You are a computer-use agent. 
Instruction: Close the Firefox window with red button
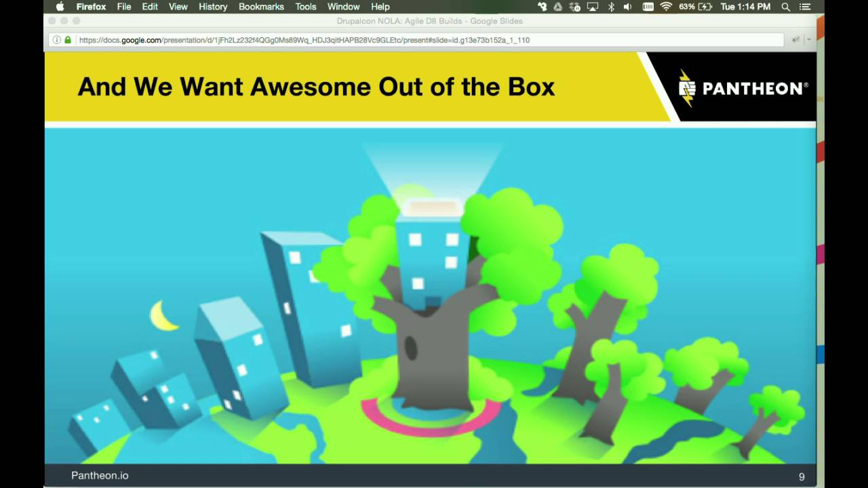[x=52, y=21]
